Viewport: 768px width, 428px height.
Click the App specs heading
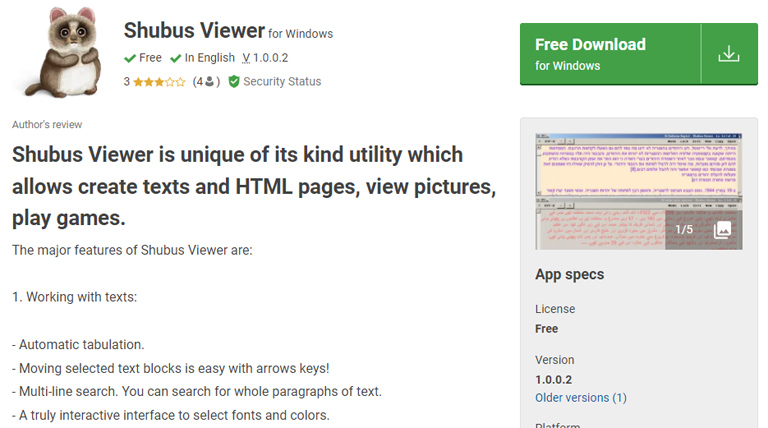click(x=569, y=274)
